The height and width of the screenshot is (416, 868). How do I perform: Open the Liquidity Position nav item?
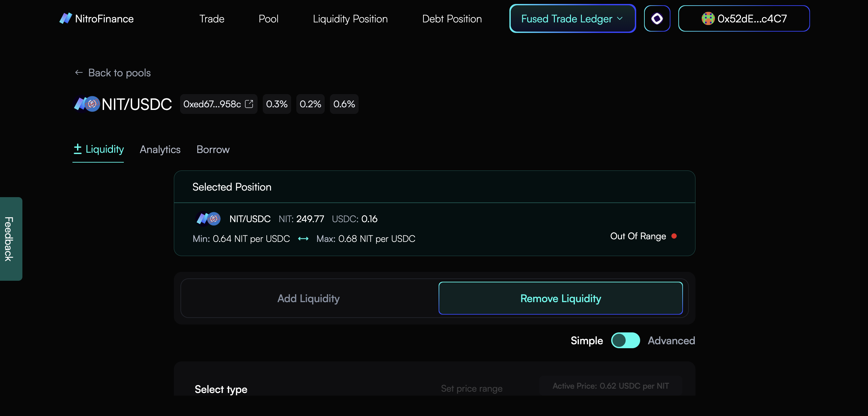coord(350,19)
